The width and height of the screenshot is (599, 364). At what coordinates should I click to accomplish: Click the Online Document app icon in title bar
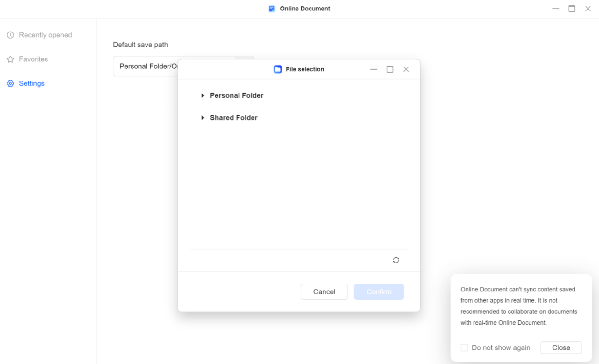272,9
